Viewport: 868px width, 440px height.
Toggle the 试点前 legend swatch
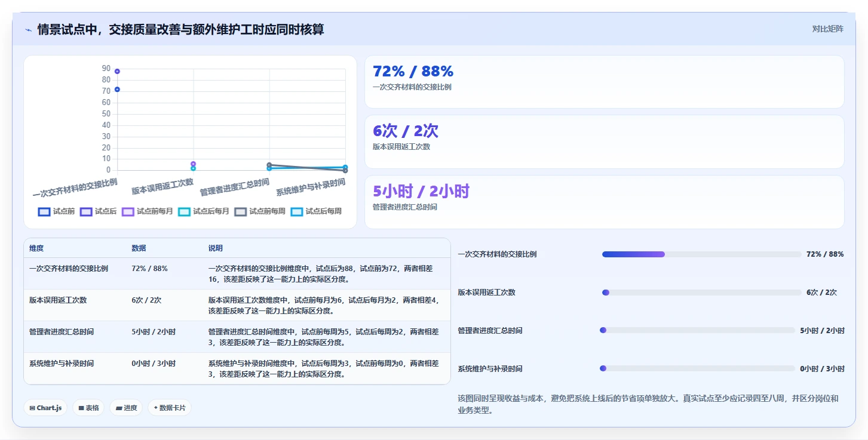pyautogui.click(x=44, y=211)
